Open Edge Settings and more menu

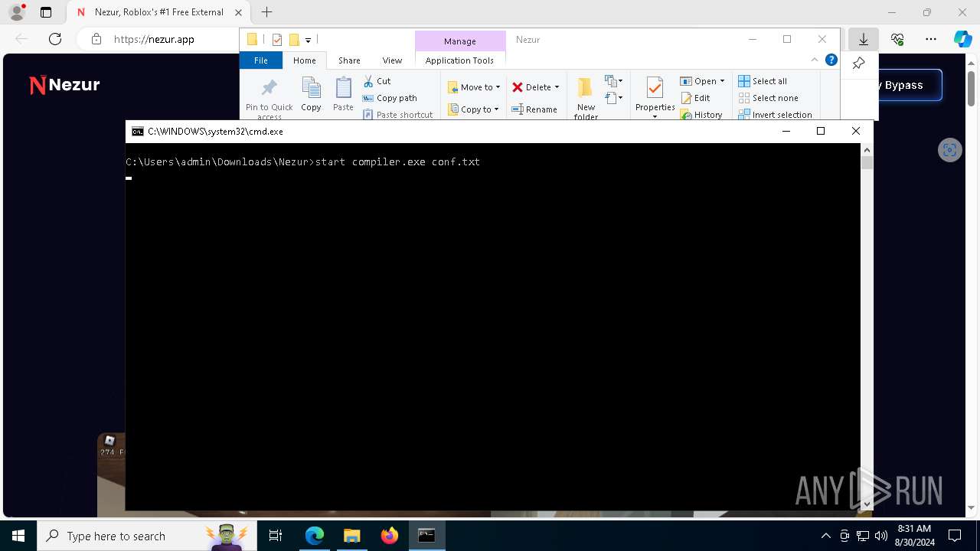931,39
